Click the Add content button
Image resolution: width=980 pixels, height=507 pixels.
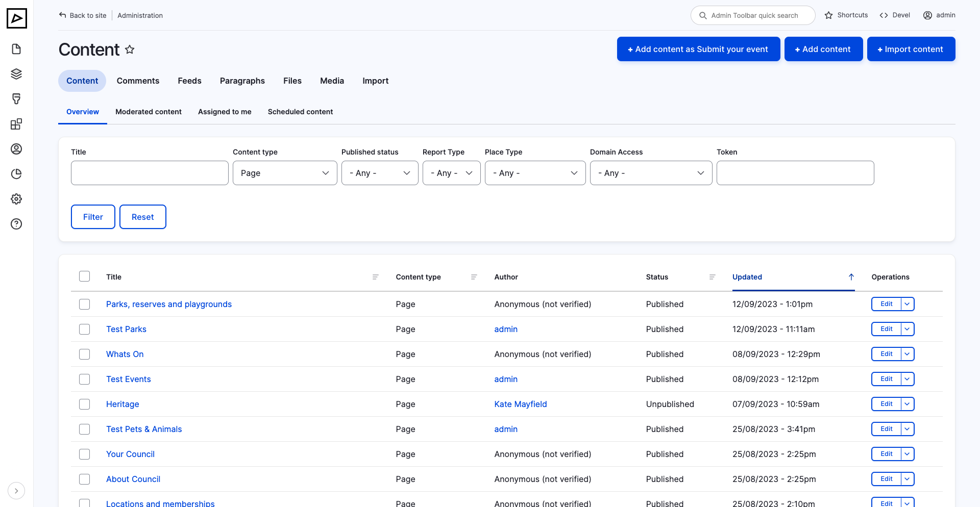tap(823, 49)
